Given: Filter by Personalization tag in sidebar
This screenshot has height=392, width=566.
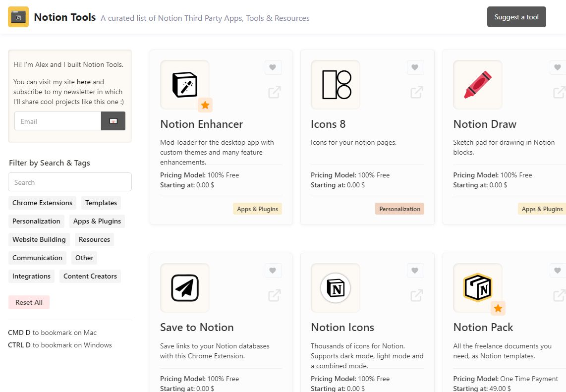Looking at the screenshot, I should pos(36,221).
